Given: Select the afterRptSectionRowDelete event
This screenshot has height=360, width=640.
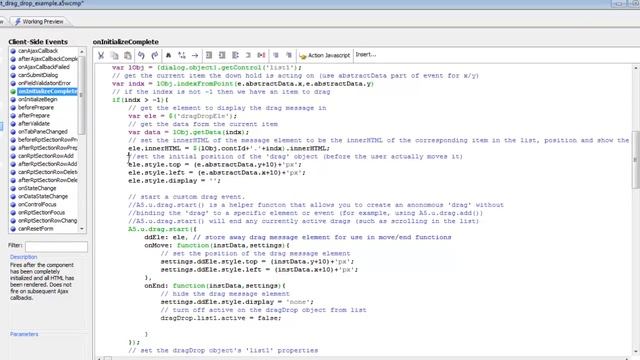Looking at the screenshot, I should coord(48,180).
